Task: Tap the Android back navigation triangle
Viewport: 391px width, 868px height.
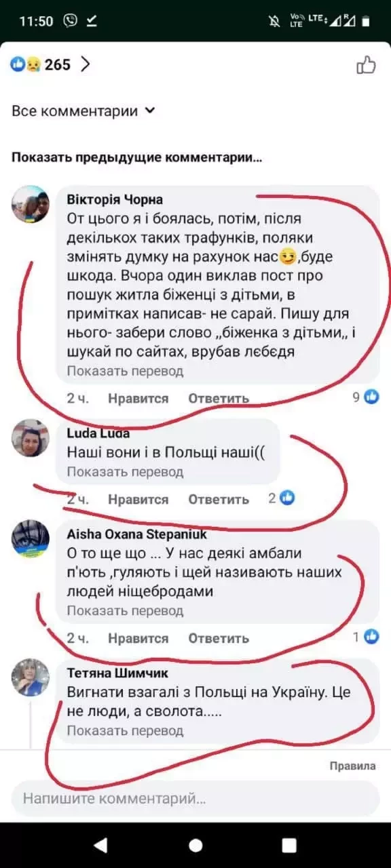Action: pyautogui.click(x=100, y=845)
